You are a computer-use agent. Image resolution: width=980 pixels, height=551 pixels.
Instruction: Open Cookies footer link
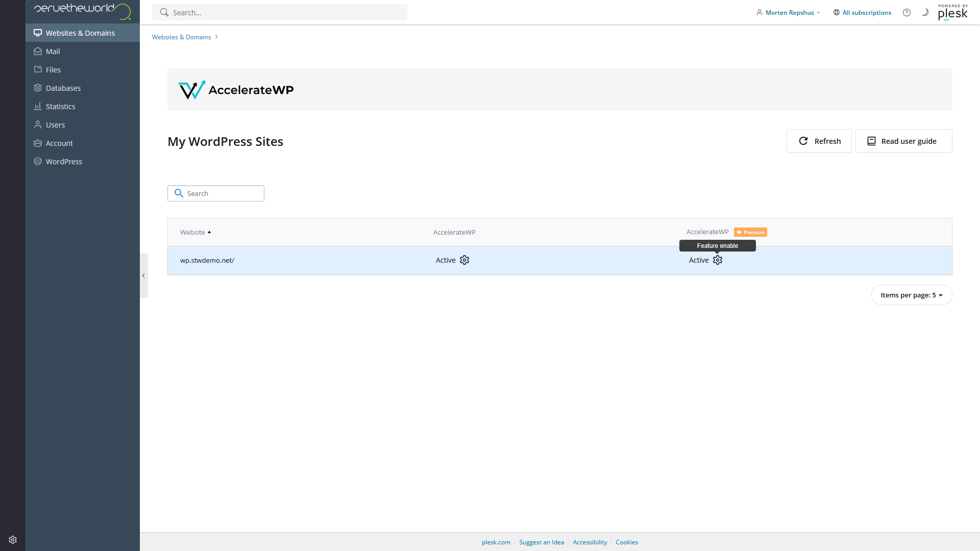[627, 542]
